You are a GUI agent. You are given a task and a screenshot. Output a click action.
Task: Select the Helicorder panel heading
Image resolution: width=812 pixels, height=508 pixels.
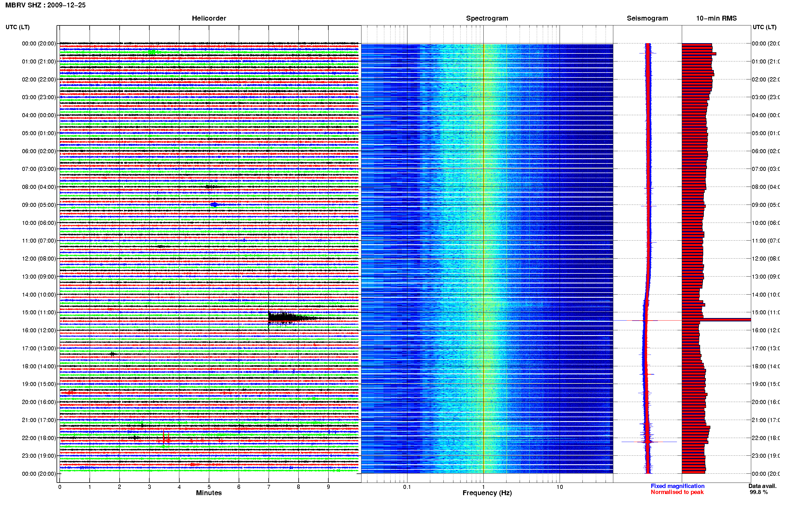pyautogui.click(x=209, y=18)
